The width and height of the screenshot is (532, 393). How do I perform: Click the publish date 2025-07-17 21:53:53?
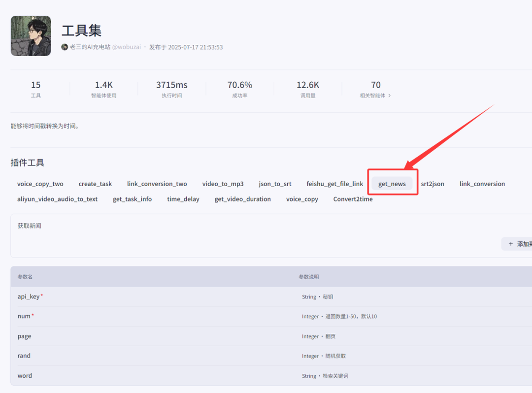tap(196, 47)
